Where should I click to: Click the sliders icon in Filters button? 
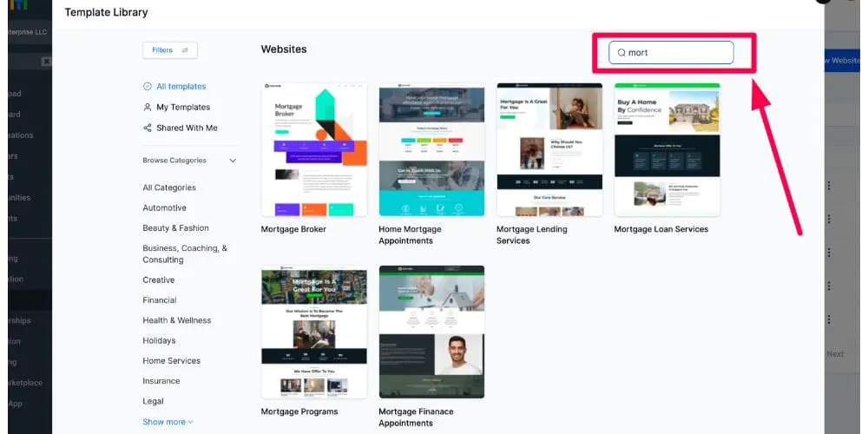tap(185, 50)
